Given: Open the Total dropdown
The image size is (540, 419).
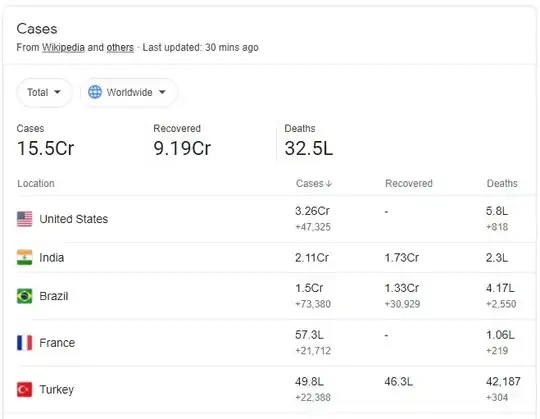Looking at the screenshot, I should coord(44,92).
